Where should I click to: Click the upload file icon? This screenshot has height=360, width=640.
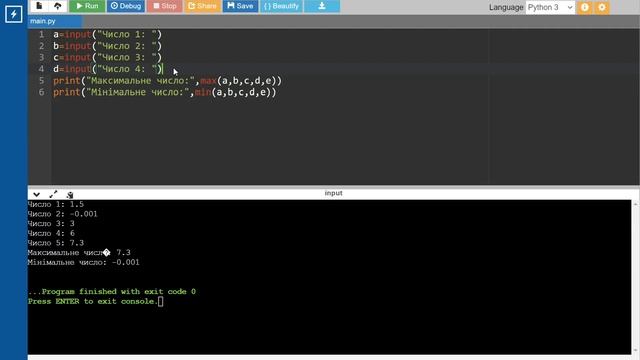58,6
